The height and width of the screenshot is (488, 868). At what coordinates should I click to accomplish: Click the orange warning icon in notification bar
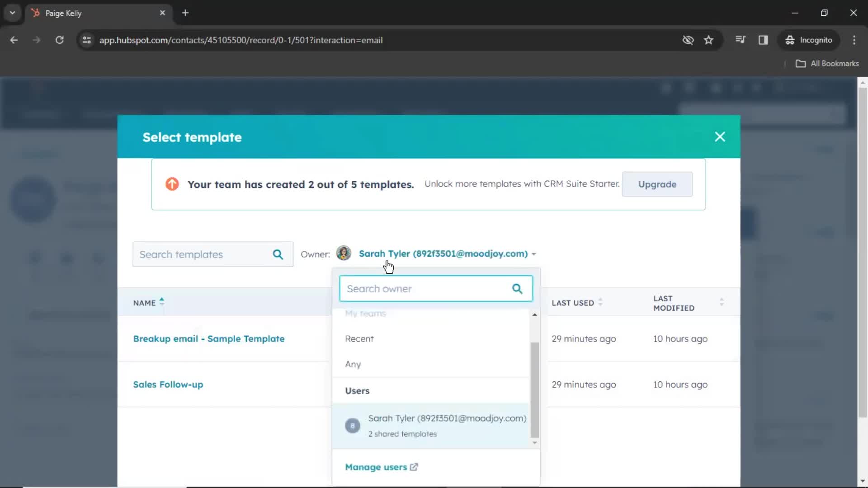(x=172, y=183)
